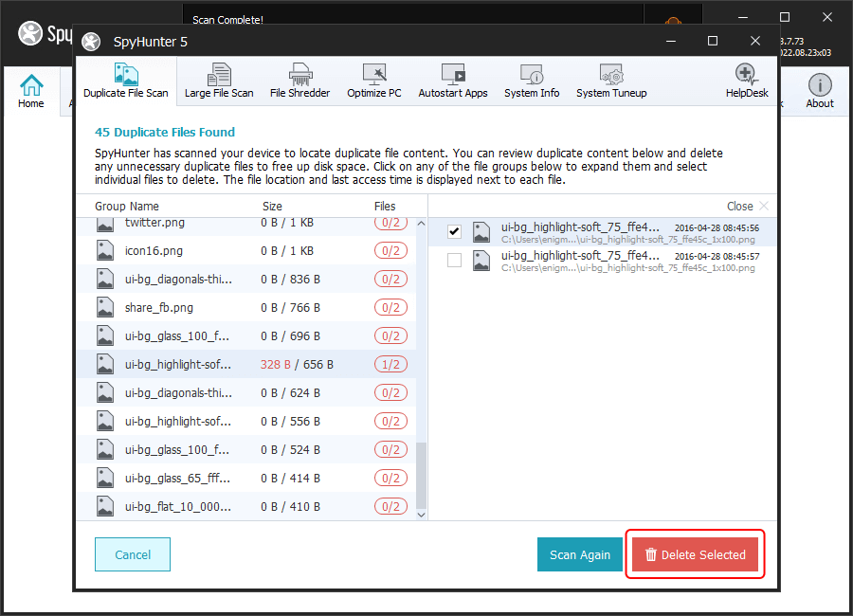
Task: Open the Large File Scan tool
Action: pos(219,81)
